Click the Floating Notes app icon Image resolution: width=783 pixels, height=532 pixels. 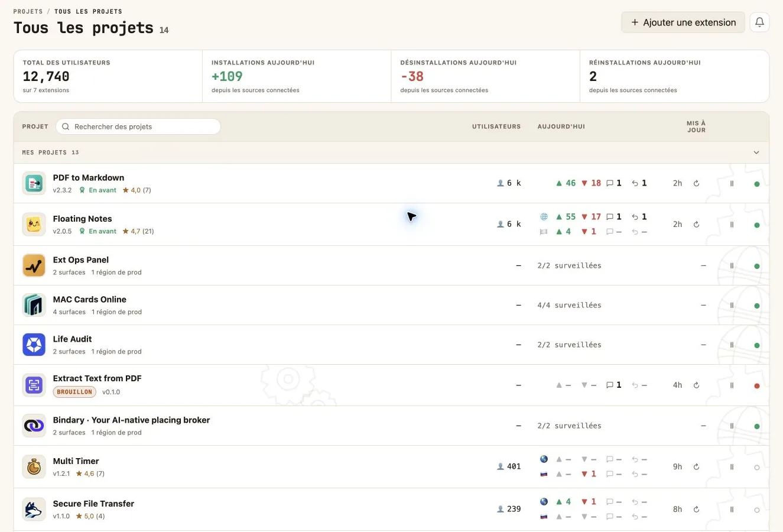tap(34, 225)
